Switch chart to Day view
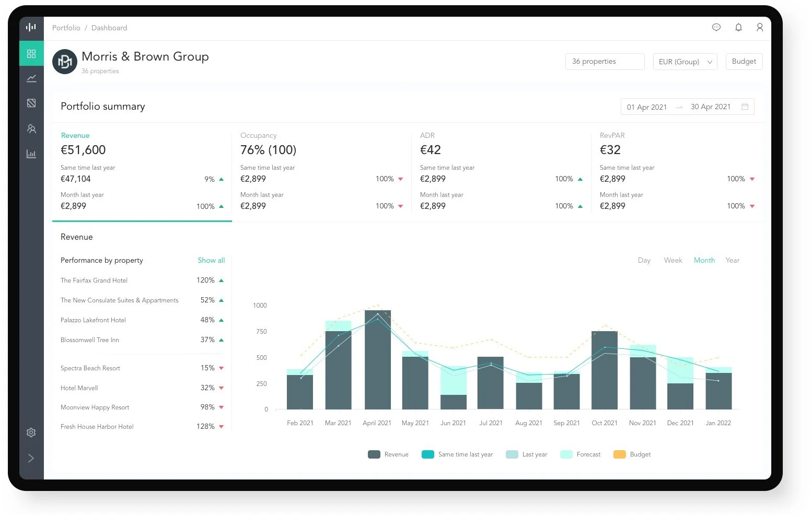Viewport: 812px width, 515px height. [644, 260]
